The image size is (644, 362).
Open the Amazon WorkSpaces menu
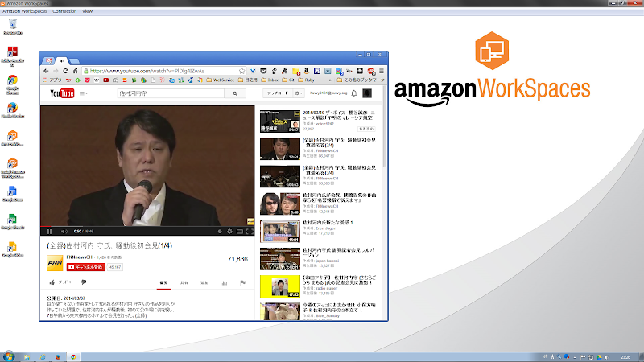coord(25,11)
